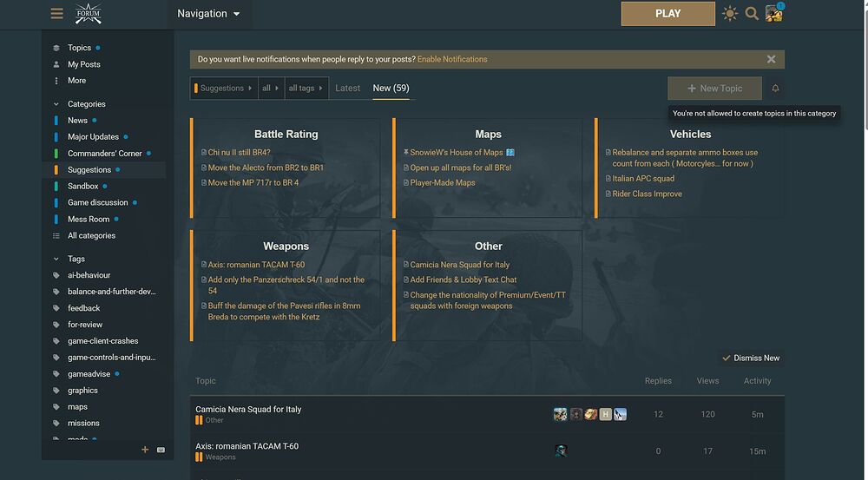Click the Enable Notifications link

tap(452, 59)
